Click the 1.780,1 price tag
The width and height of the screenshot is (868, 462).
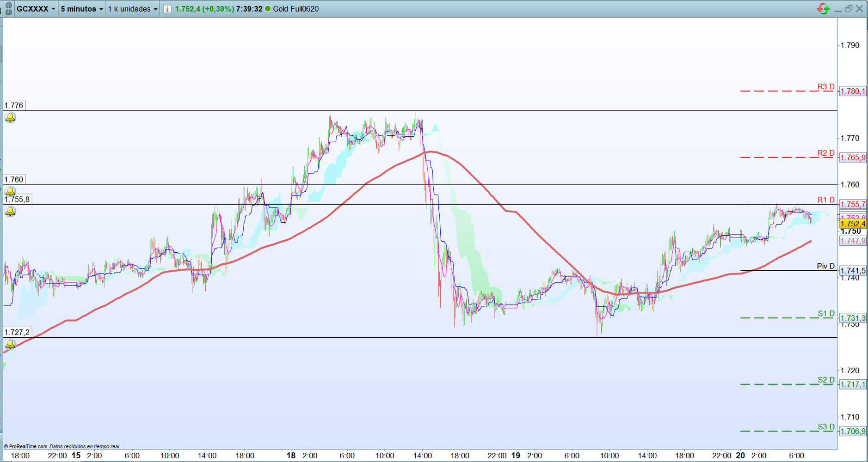tap(853, 91)
